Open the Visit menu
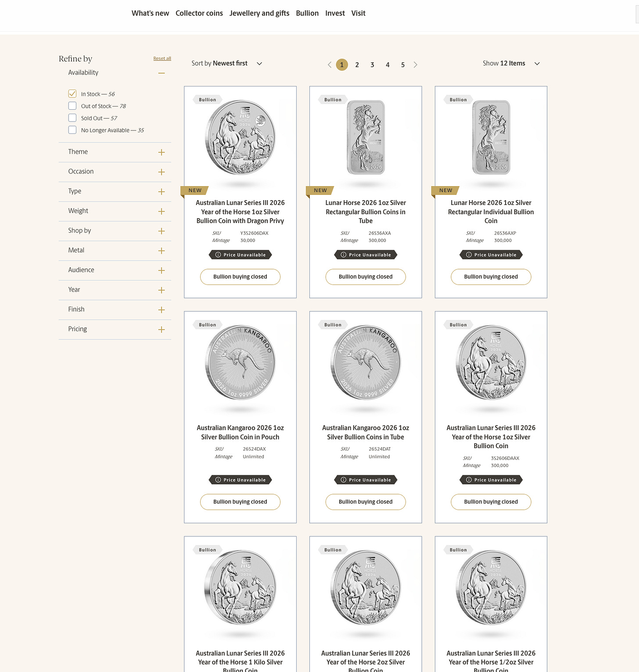639x672 pixels. (358, 13)
